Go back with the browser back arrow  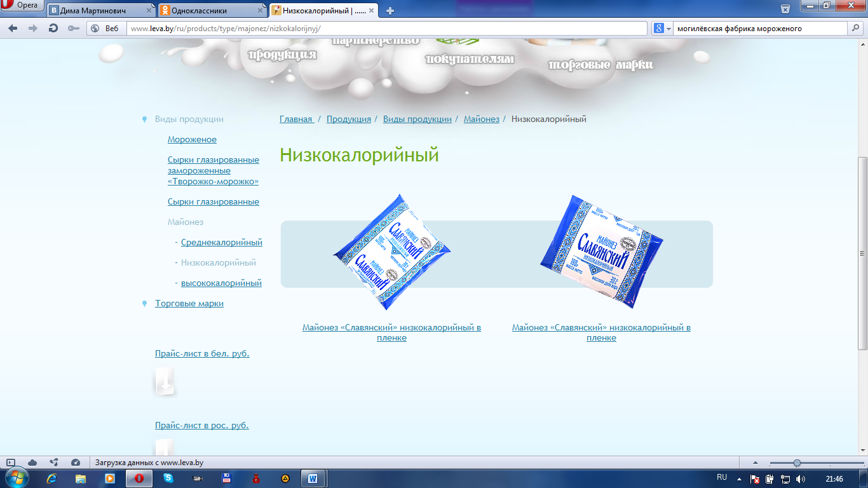pos(13,29)
